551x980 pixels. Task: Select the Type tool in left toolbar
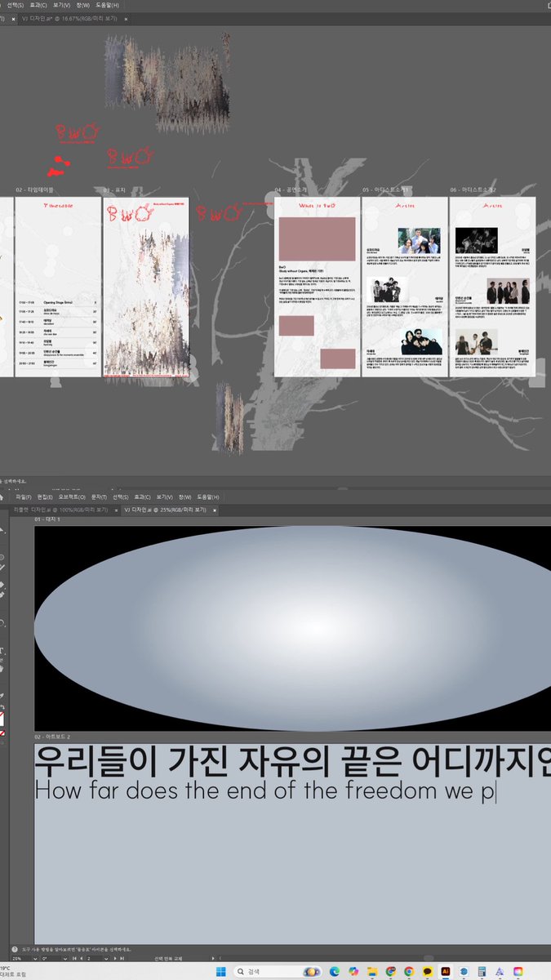(x=2, y=652)
